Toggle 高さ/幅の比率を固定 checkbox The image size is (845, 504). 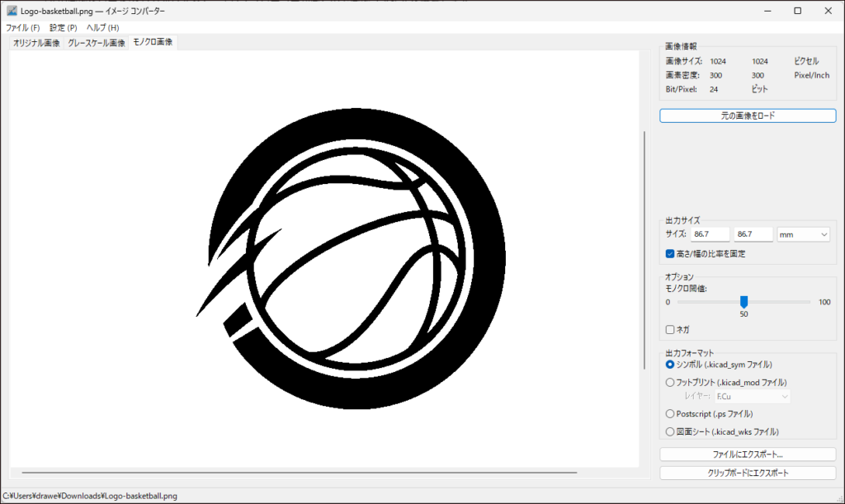coord(671,254)
